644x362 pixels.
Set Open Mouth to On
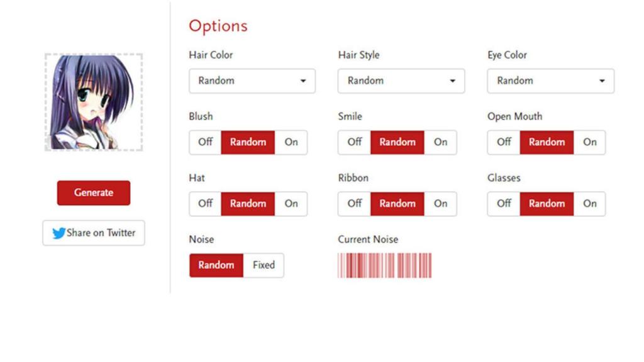(589, 142)
